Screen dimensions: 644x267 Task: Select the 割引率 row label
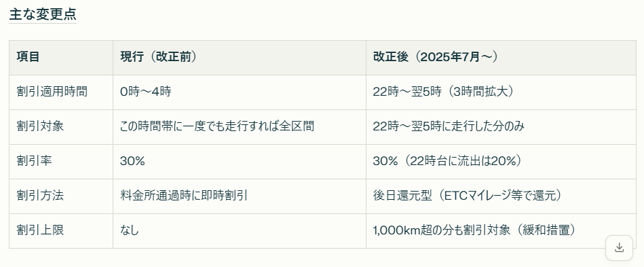pos(35,160)
